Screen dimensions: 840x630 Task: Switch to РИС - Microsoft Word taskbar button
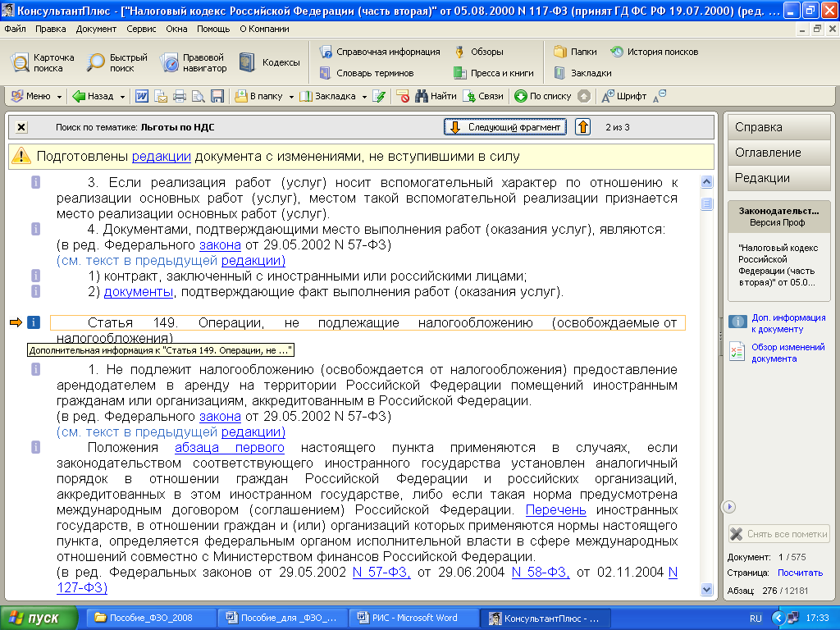(x=413, y=618)
